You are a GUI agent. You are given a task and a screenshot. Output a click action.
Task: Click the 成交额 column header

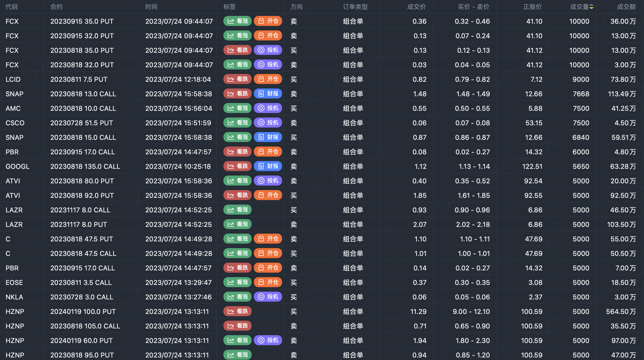coord(626,7)
